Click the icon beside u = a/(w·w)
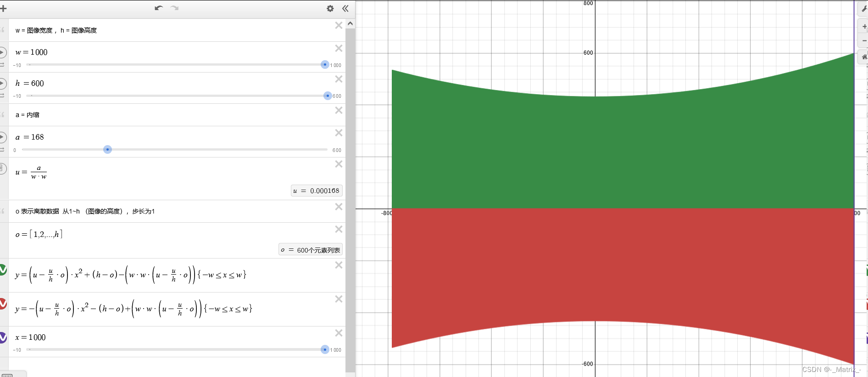The height and width of the screenshot is (377, 868). [2, 169]
